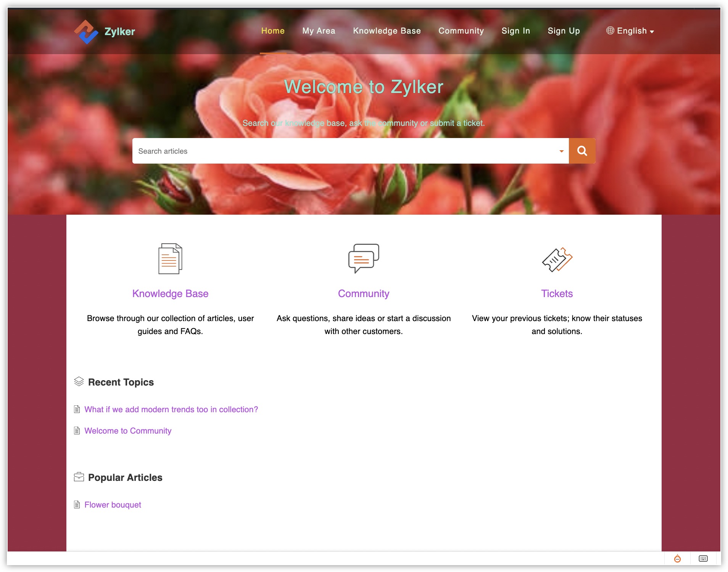Click the Knowledge Base document icon
728x572 pixels.
click(x=170, y=259)
